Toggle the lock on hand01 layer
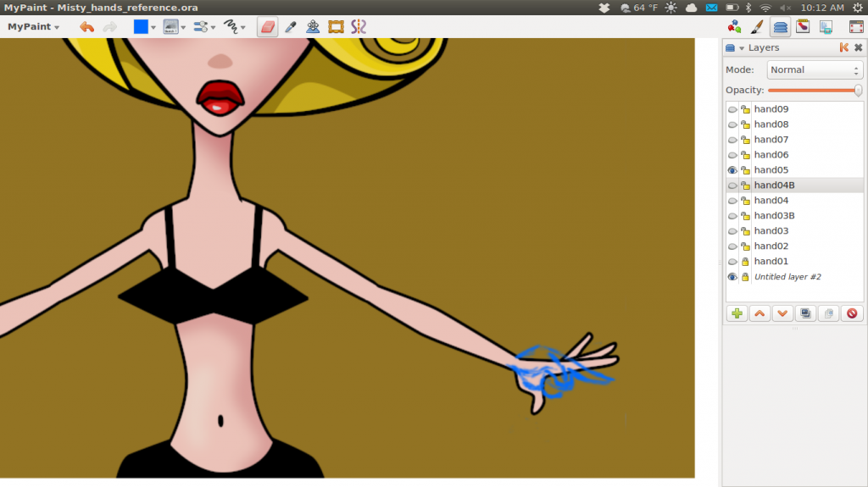The width and height of the screenshot is (868, 487). click(x=746, y=261)
